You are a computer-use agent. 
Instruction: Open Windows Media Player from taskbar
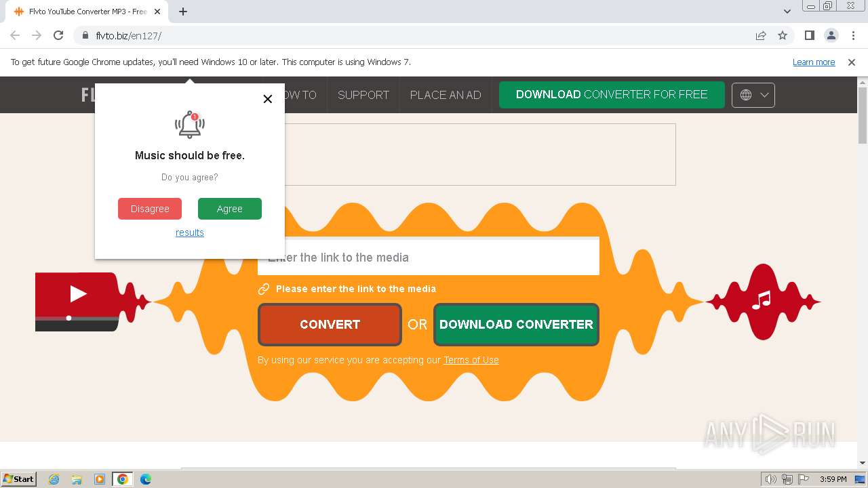click(x=100, y=479)
